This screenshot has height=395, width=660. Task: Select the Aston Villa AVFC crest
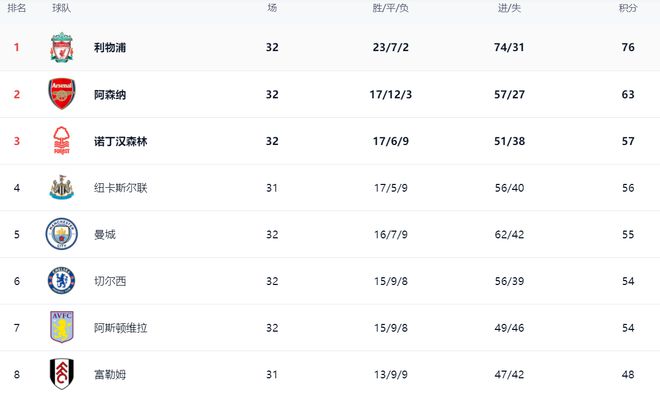click(x=62, y=327)
